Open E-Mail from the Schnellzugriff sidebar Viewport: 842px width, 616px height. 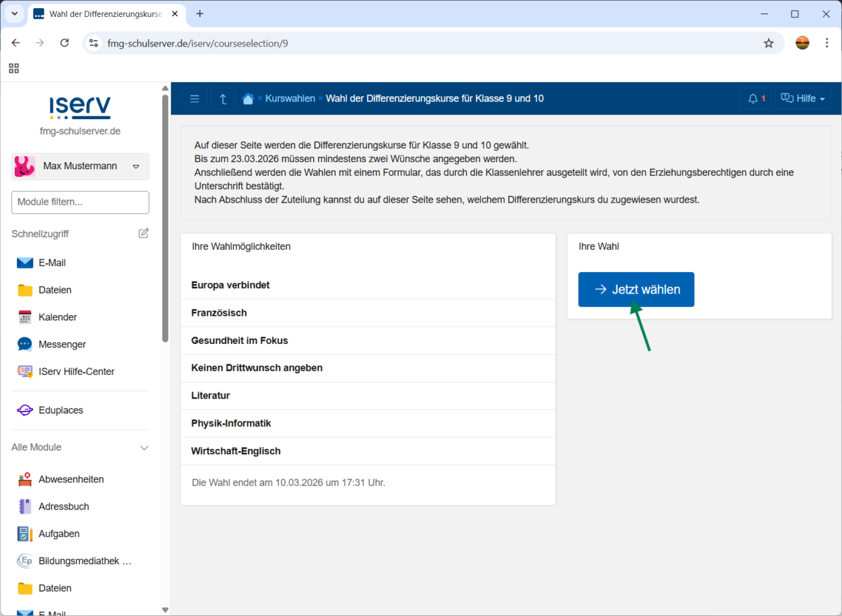(51, 263)
